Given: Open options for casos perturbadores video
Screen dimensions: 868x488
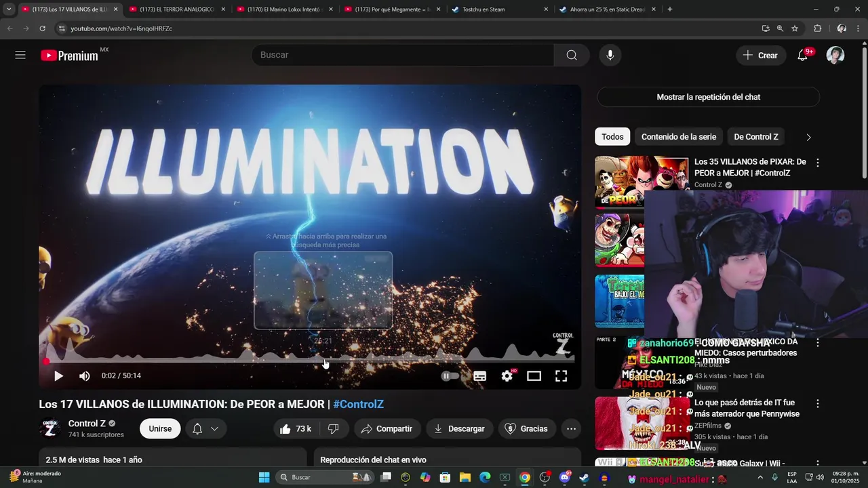Looking at the screenshot, I should tap(818, 343).
